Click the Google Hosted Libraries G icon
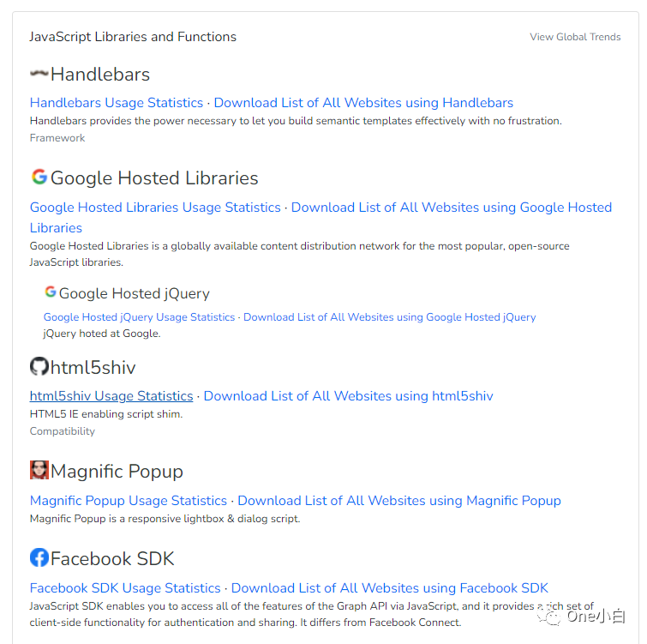This screenshot has height=644, width=647. (39, 178)
